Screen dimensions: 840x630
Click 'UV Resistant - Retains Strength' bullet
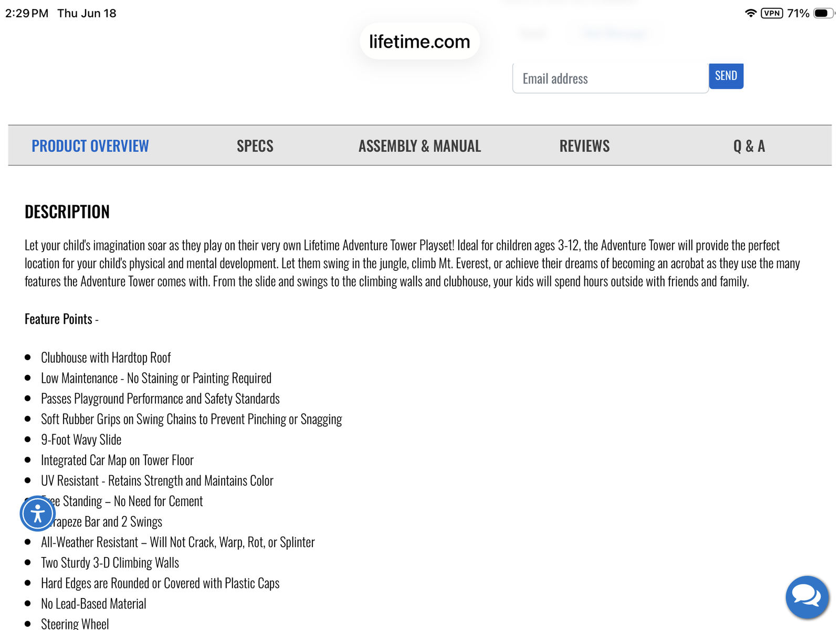157,480
